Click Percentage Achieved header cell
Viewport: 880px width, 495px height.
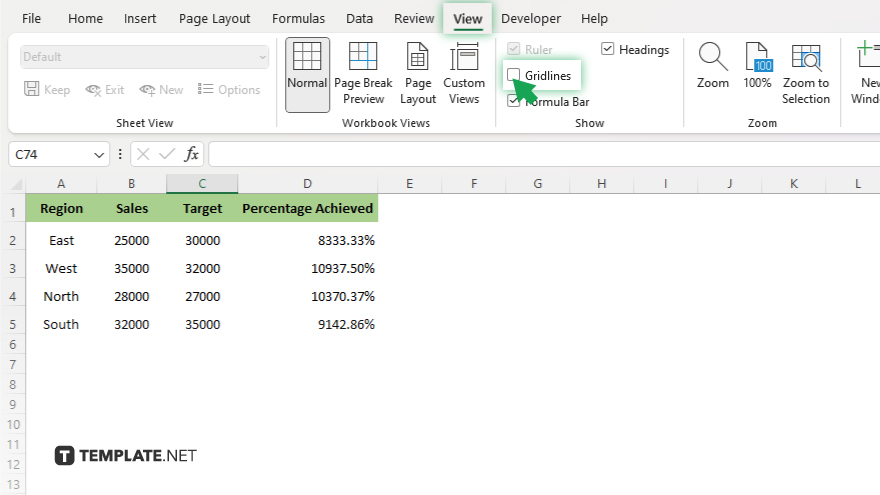pos(308,208)
